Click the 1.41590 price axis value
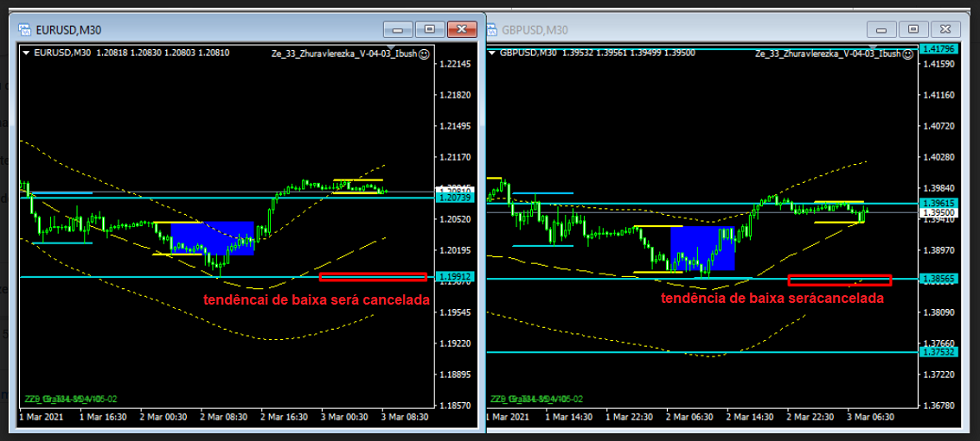Viewport: 980px width, 441px height. [940, 64]
